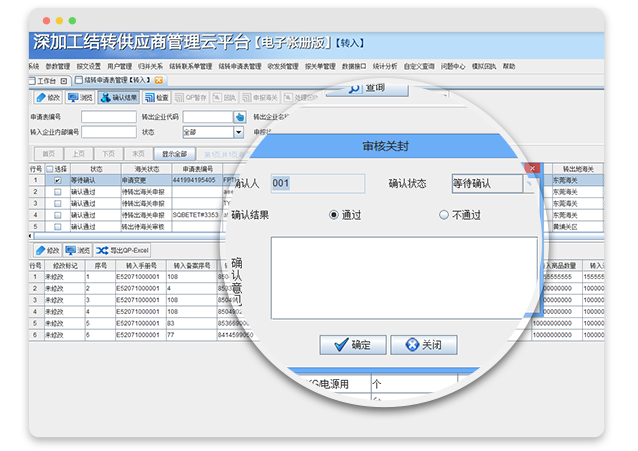Open the 结转联系单管理 menu

191,66
